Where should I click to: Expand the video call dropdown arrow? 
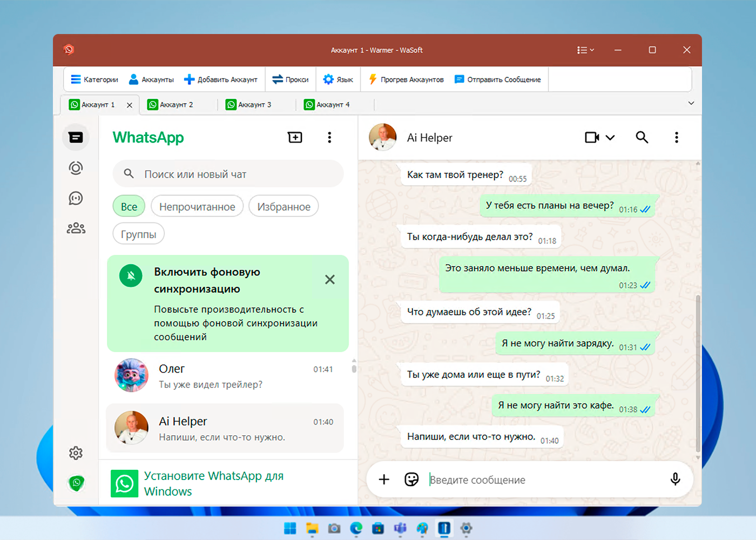[610, 138]
